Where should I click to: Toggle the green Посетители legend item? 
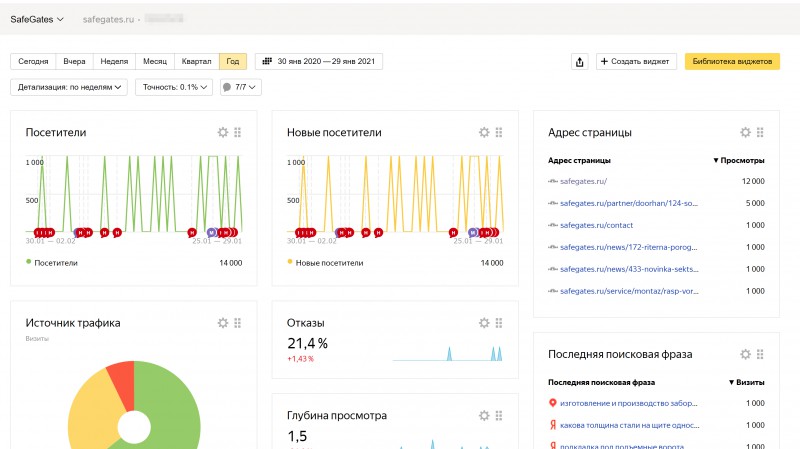(57, 263)
